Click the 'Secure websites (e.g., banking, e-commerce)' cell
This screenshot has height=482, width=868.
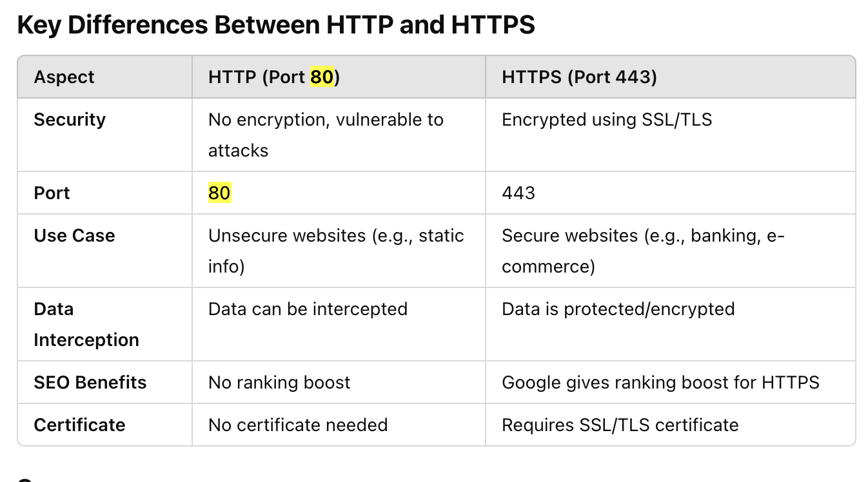click(642, 251)
